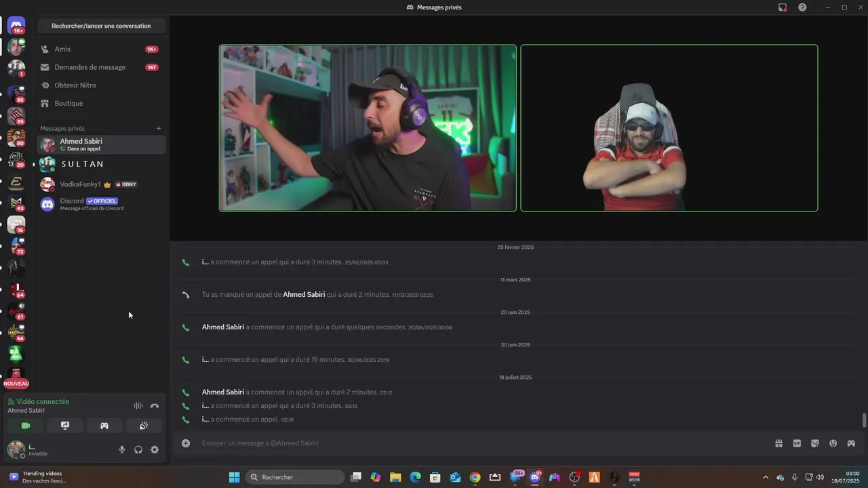This screenshot has width=868, height=488.
Task: Open the help question mark icon
Action: (x=802, y=7)
